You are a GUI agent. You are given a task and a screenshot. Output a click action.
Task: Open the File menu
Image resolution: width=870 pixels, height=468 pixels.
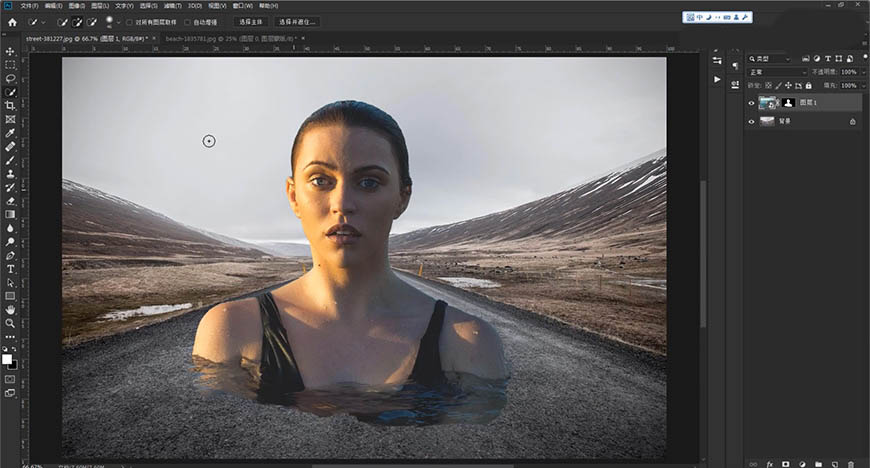pyautogui.click(x=29, y=6)
